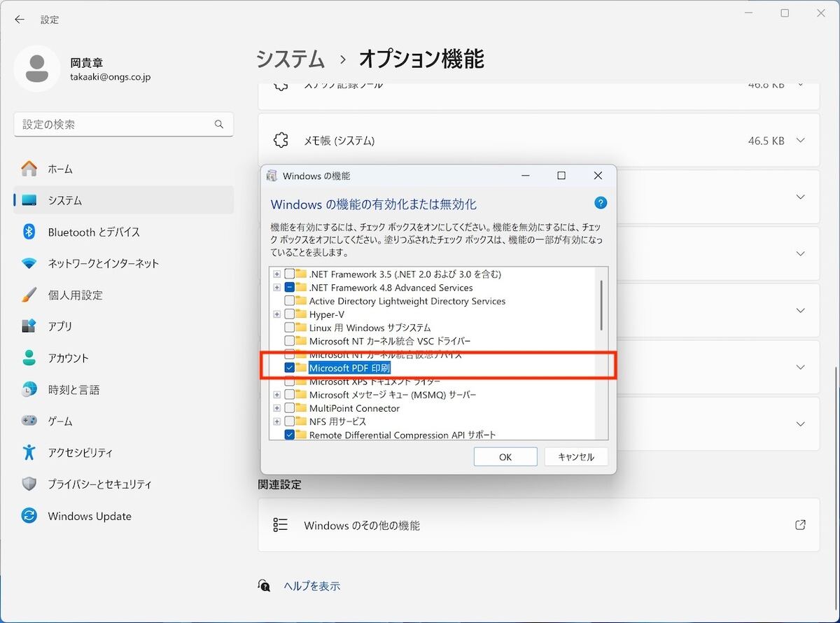
Task: Click キャンセル in the dialog
Action: click(x=576, y=456)
